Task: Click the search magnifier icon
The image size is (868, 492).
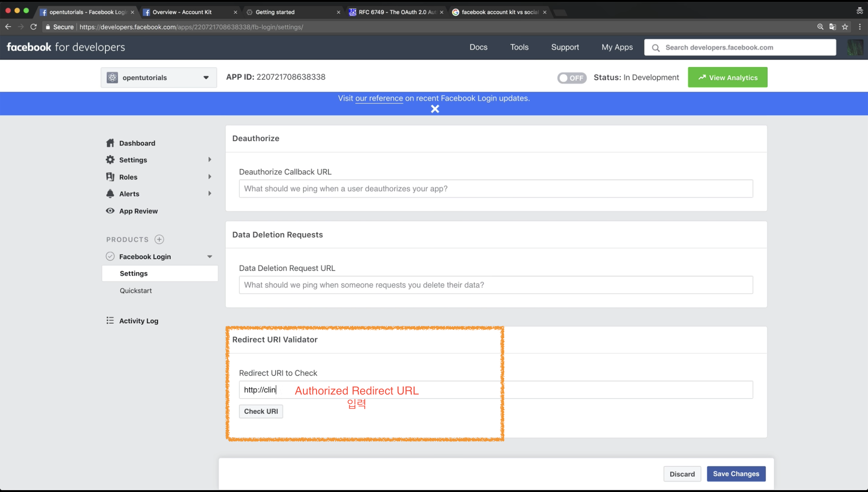Action: pyautogui.click(x=656, y=47)
